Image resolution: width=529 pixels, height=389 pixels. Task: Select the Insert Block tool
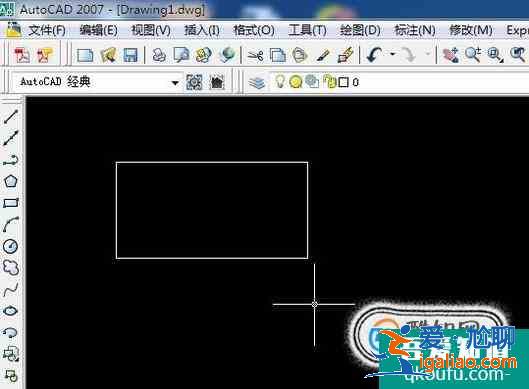pos(10,354)
